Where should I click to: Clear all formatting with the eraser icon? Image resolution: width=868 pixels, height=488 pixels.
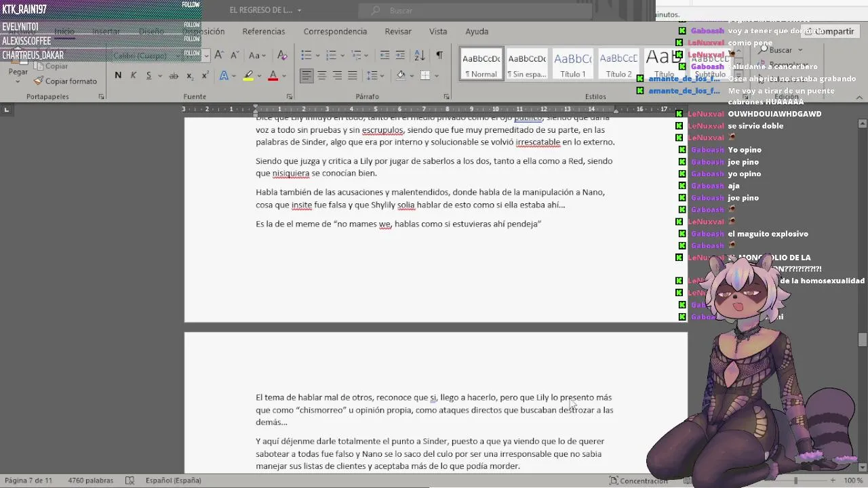coord(283,56)
